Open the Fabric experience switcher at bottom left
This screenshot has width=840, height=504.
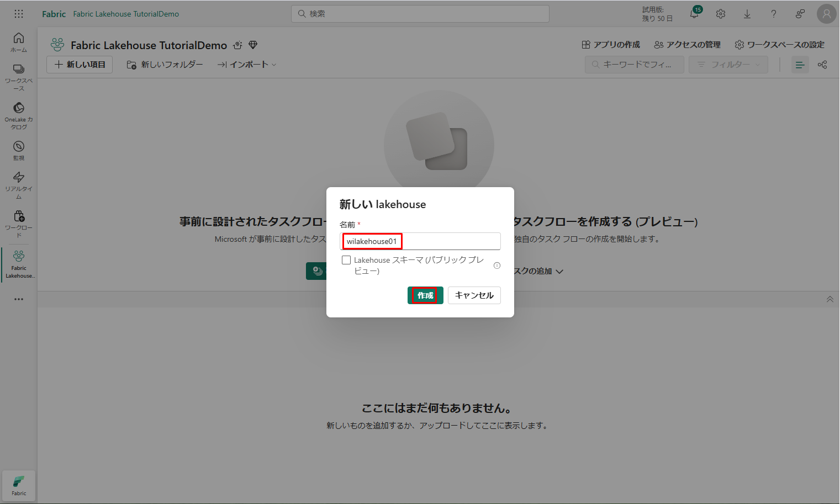click(19, 486)
